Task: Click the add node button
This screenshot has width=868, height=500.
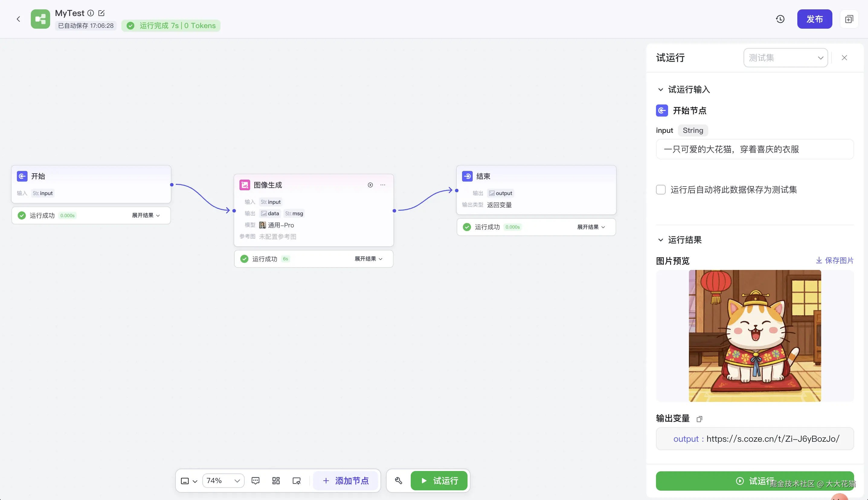Action: click(346, 480)
